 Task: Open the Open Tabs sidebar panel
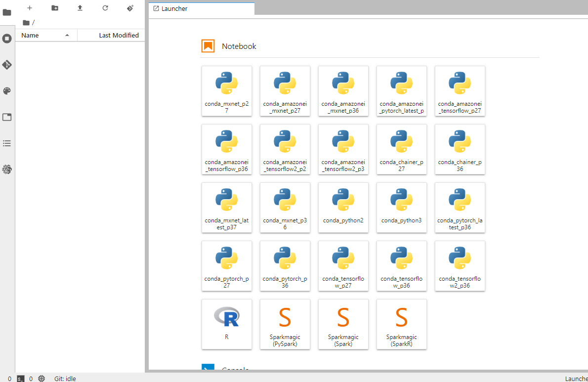pyautogui.click(x=7, y=117)
